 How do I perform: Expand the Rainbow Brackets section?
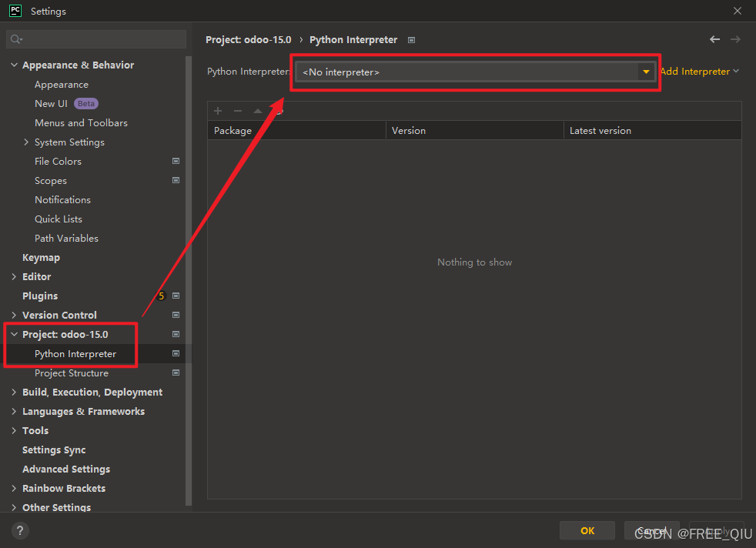(14, 488)
